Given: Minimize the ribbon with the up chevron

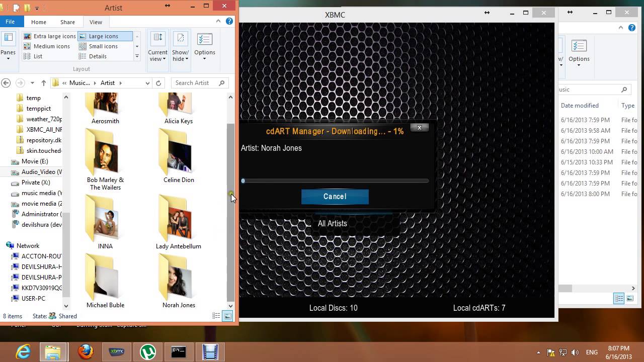Looking at the screenshot, I should (x=218, y=21).
